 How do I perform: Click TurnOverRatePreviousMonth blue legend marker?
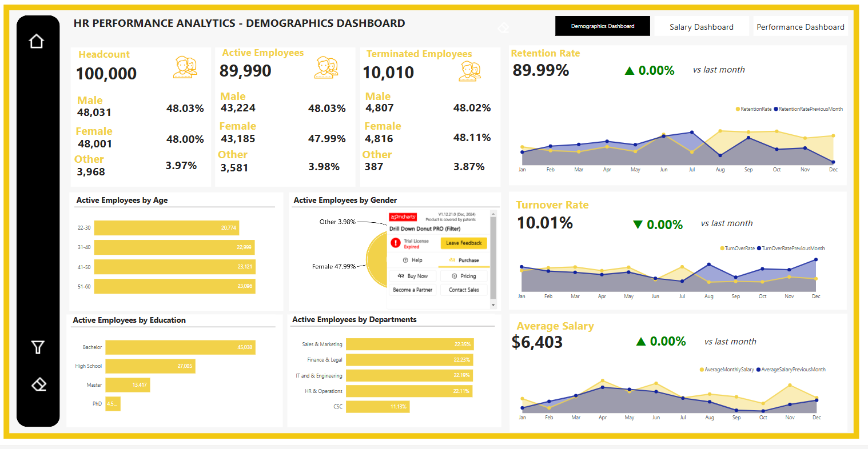point(759,248)
